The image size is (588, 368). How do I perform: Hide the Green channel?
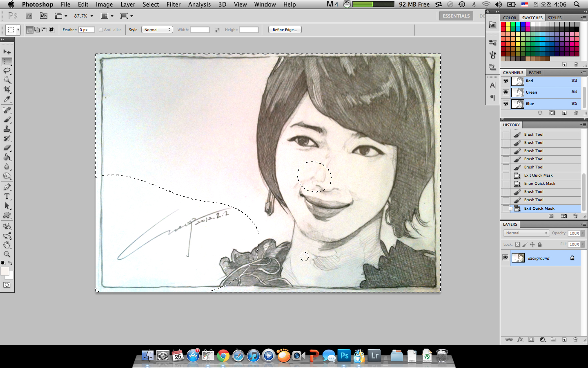pyautogui.click(x=506, y=92)
